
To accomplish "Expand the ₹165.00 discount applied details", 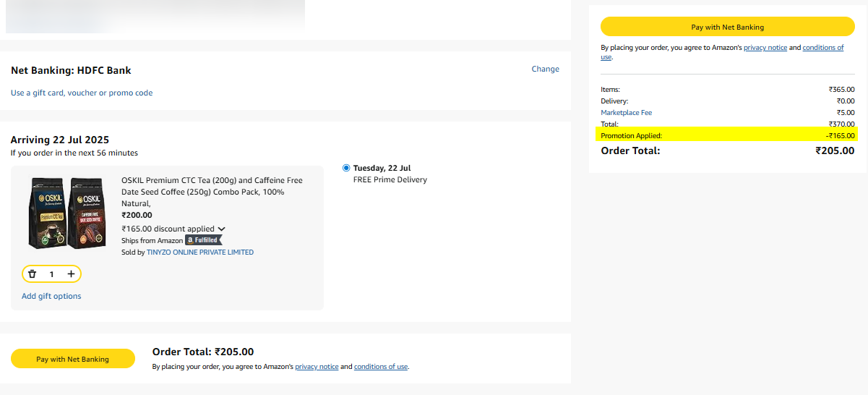I will point(221,229).
